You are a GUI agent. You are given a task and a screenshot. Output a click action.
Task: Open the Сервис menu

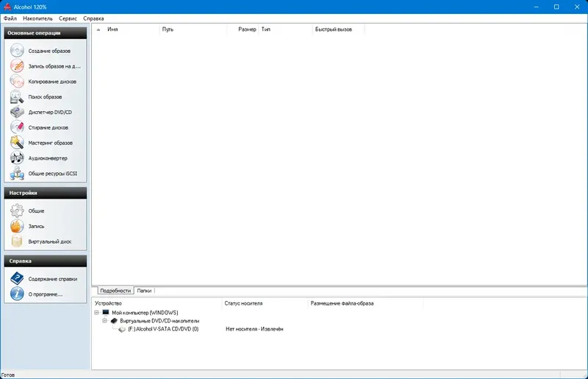(68, 18)
